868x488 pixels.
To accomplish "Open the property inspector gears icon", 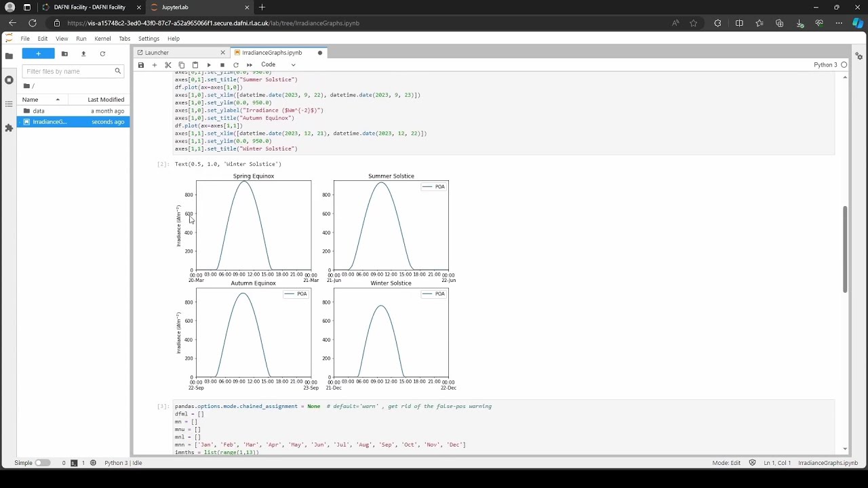I will click(x=859, y=56).
